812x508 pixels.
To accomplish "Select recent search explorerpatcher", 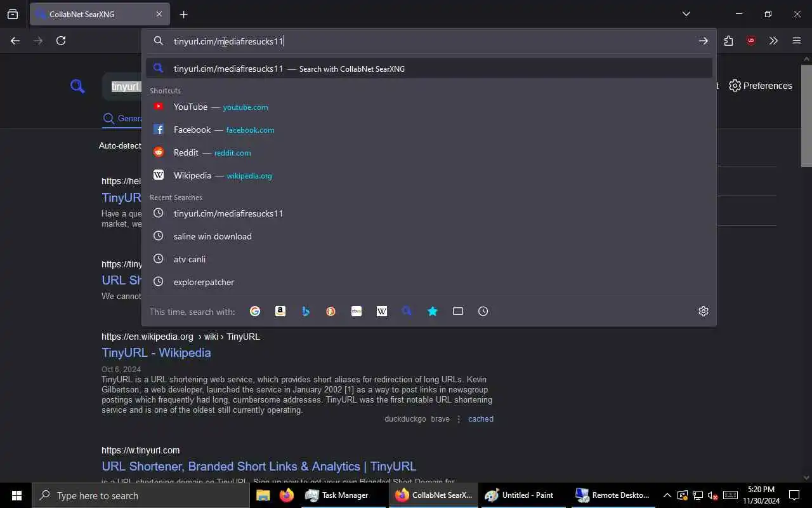I will [x=429, y=282].
